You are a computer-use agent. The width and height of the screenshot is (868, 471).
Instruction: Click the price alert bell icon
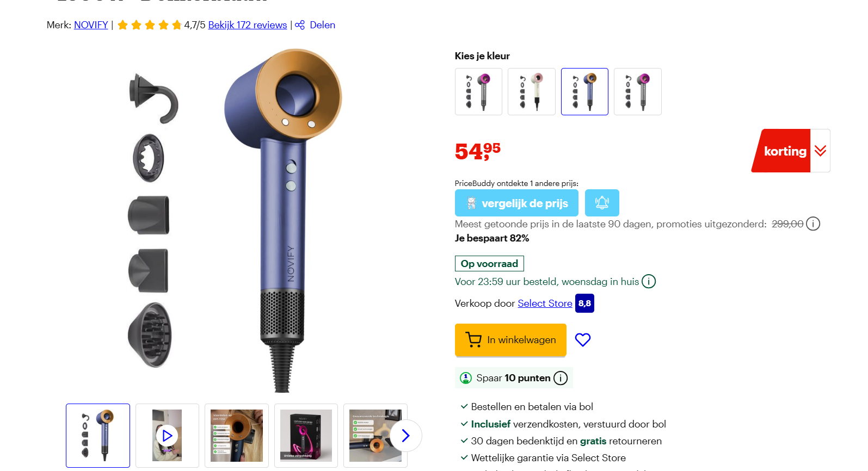pos(602,203)
